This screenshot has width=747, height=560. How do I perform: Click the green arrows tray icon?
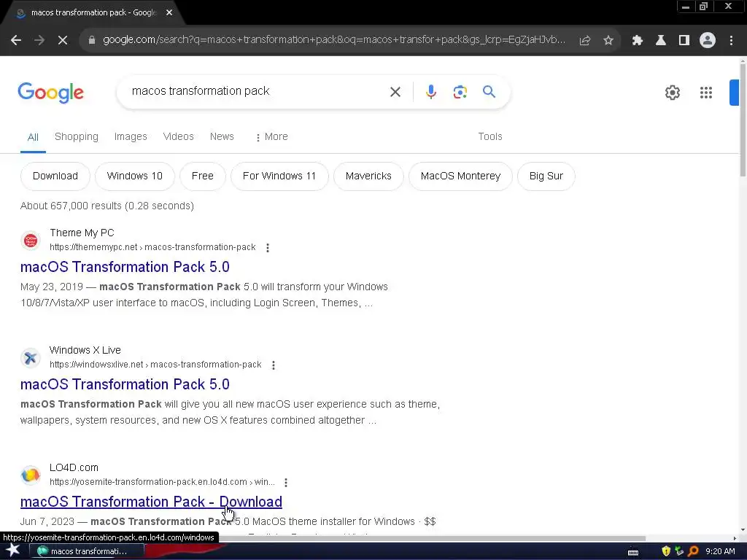pos(679,551)
